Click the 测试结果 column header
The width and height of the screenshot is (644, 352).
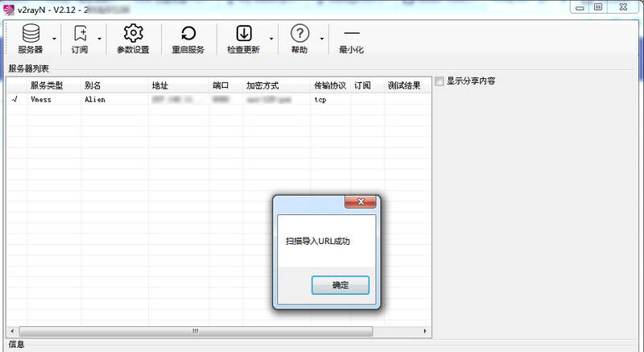pos(404,85)
